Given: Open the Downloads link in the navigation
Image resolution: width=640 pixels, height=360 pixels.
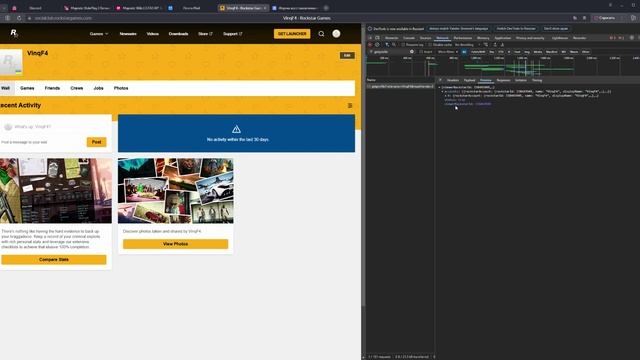Looking at the screenshot, I should (x=178, y=34).
